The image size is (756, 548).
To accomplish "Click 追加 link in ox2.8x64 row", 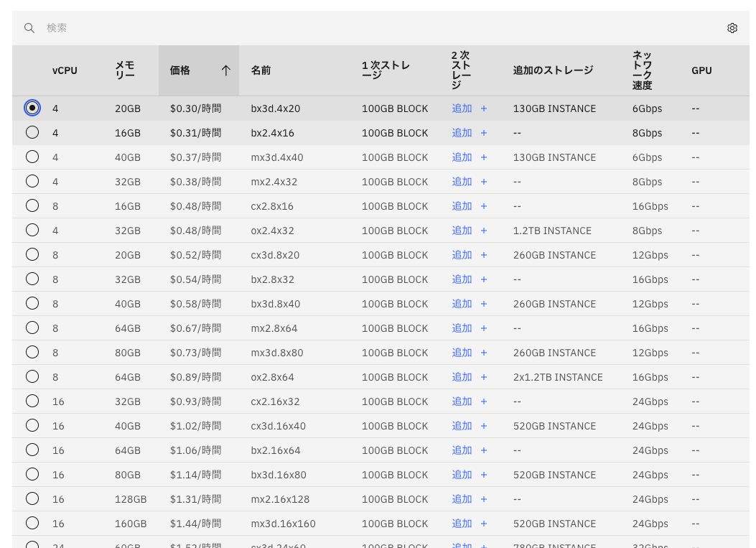I will coord(462,377).
